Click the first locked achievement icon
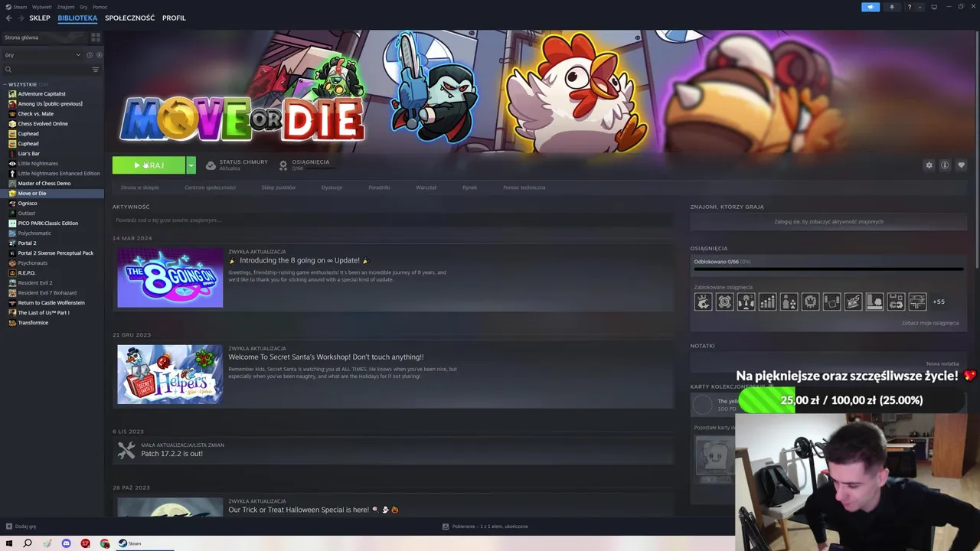The height and width of the screenshot is (551, 980). 703,302
